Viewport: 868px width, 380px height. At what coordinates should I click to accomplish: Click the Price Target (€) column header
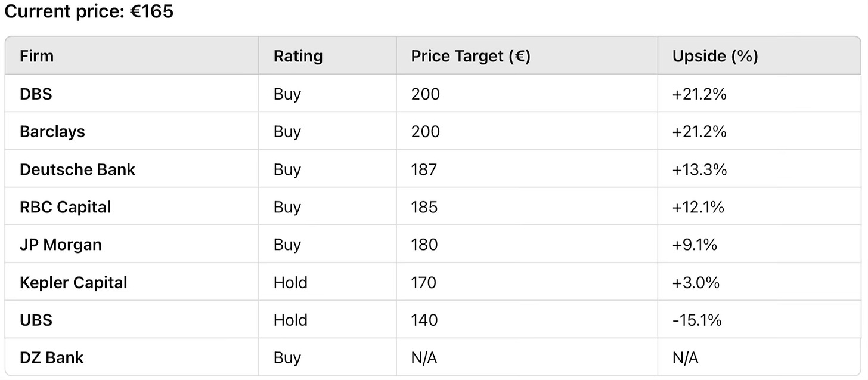click(470, 56)
